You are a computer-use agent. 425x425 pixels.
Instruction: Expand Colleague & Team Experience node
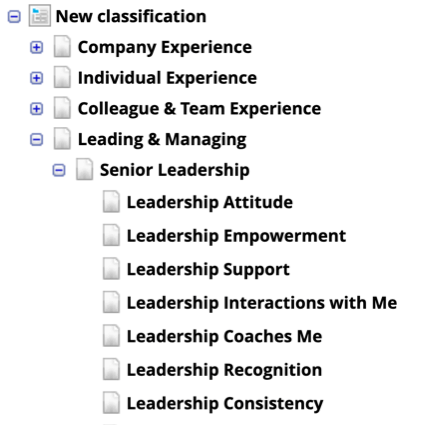click(36, 109)
